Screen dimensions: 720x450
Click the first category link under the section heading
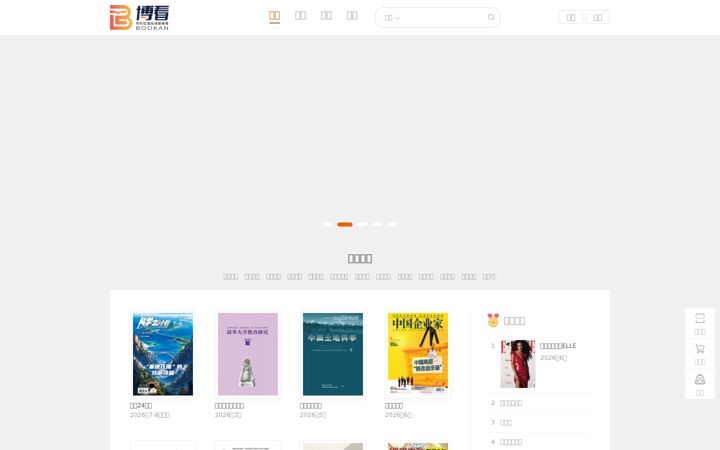(231, 276)
